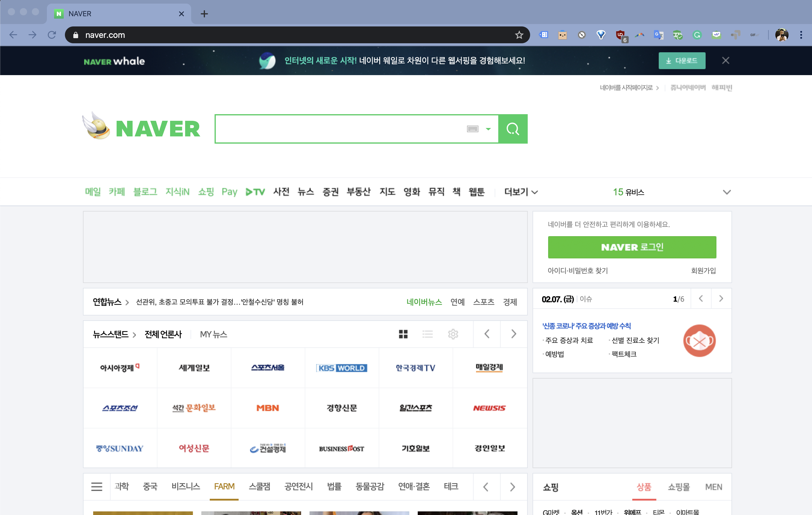812x515 pixels.
Task: Open the hamburger menu beside 과학 tab
Action: pos(97,487)
